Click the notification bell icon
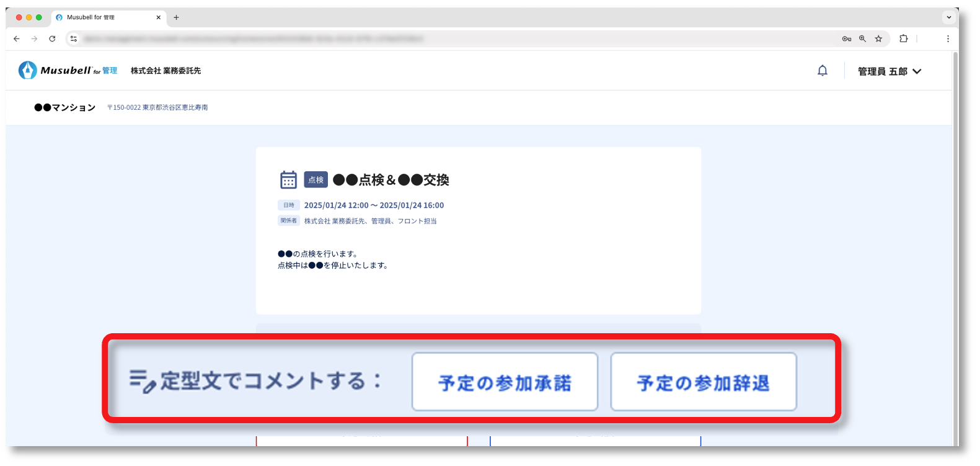Image resolution: width=980 pixels, height=466 pixels. [x=822, y=71]
